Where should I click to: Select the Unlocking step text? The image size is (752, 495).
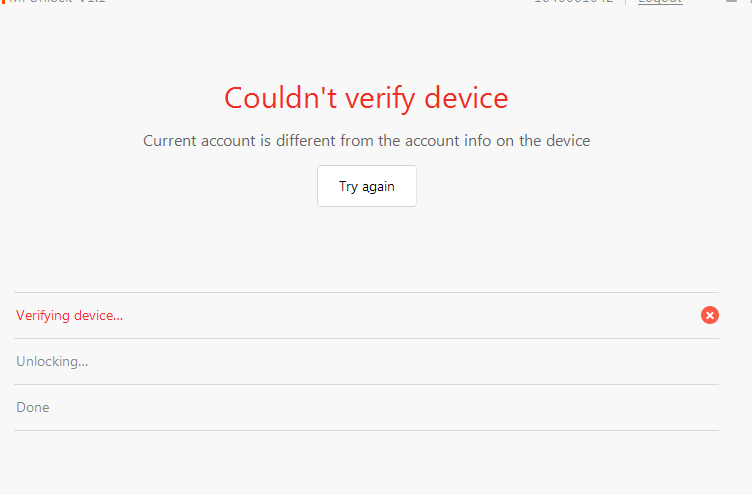pyautogui.click(x=52, y=362)
